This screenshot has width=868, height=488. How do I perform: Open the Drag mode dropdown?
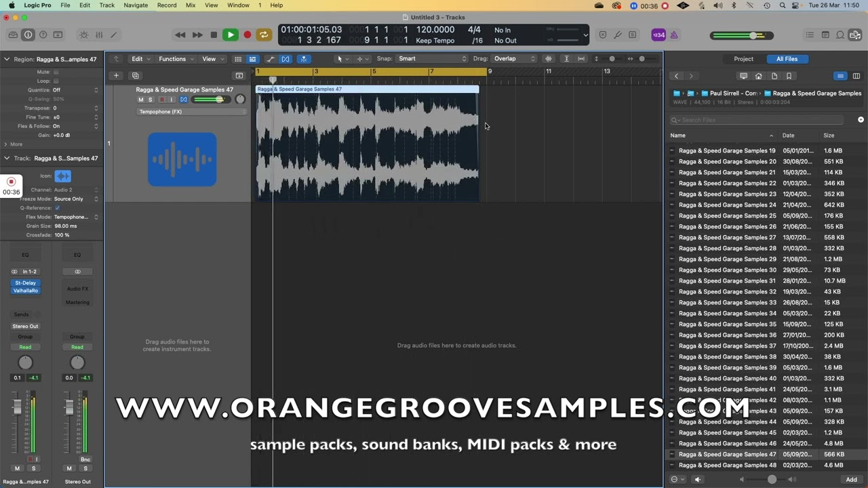click(x=515, y=59)
